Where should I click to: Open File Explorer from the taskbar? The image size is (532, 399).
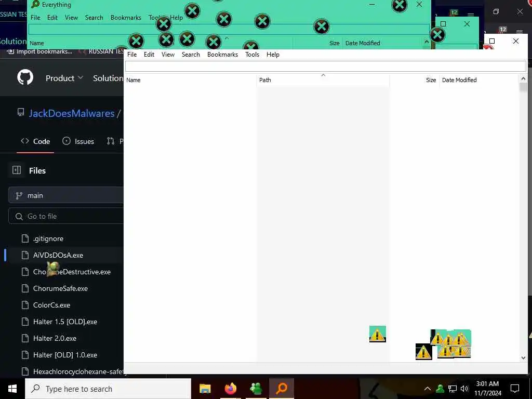(205, 389)
